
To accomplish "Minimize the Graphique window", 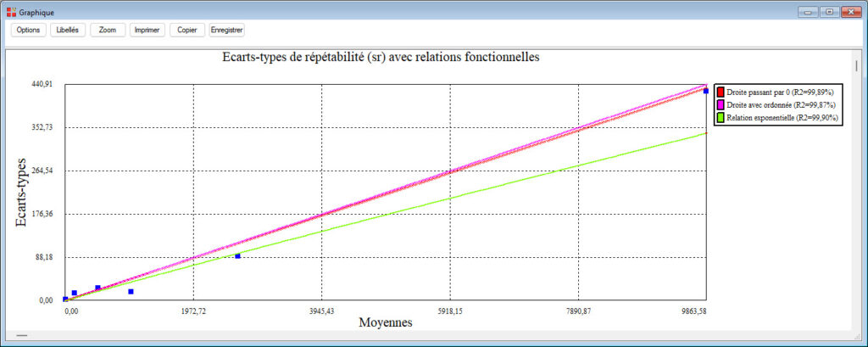I will coord(807,11).
